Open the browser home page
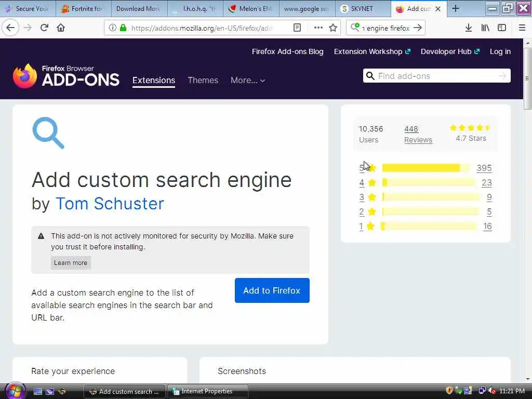The height and width of the screenshot is (399, 532). coord(61,28)
